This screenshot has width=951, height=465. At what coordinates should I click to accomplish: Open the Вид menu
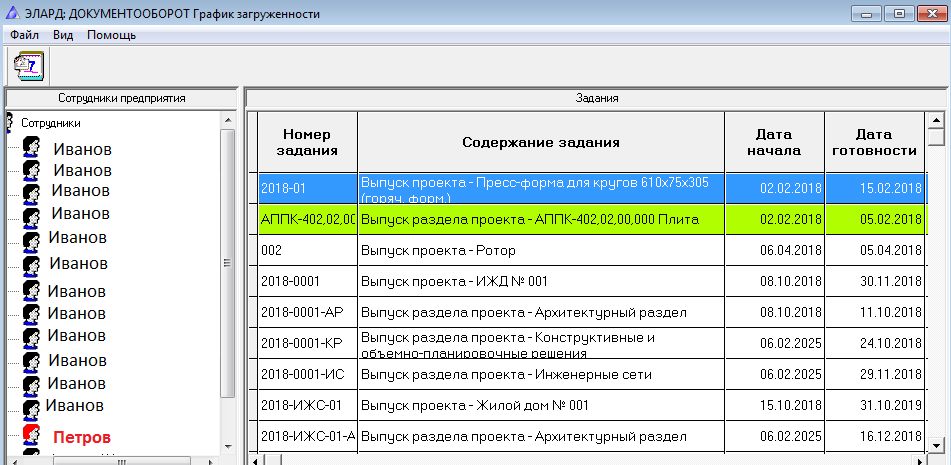click(63, 35)
